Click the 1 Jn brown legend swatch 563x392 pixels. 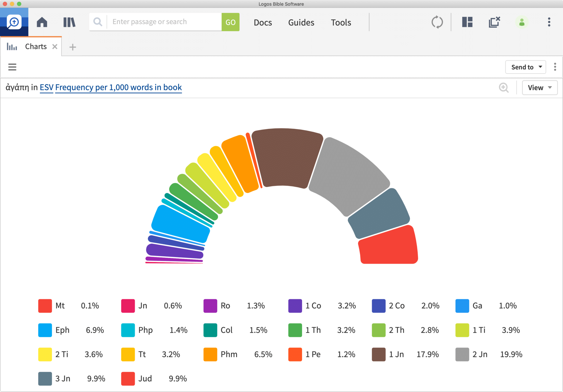pos(379,354)
